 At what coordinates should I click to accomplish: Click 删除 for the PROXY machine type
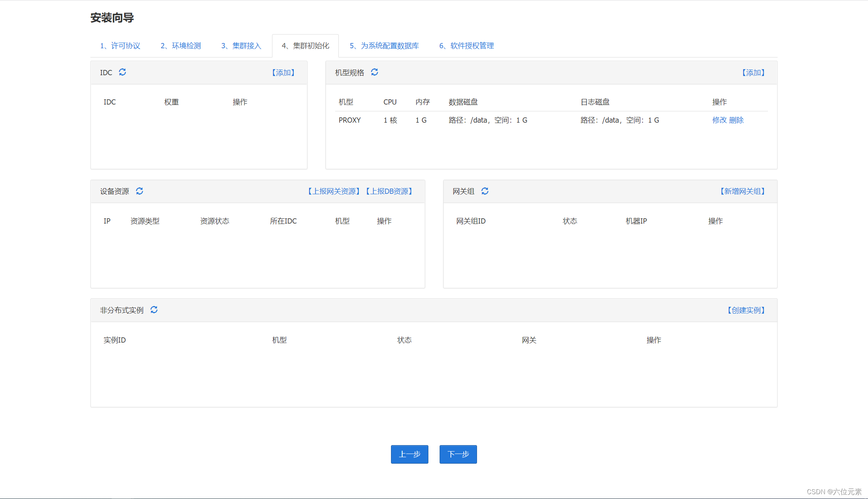[x=737, y=120]
